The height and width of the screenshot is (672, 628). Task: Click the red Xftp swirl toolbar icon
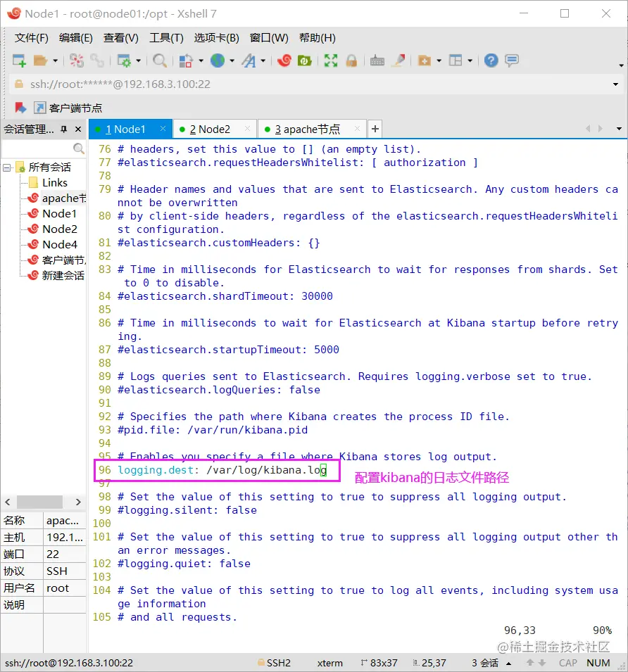click(x=284, y=61)
